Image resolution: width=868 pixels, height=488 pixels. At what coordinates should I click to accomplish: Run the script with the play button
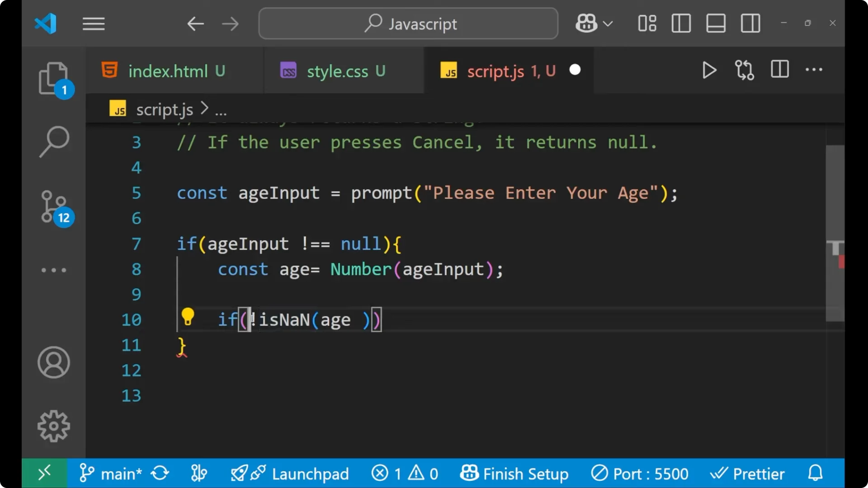[x=709, y=70]
